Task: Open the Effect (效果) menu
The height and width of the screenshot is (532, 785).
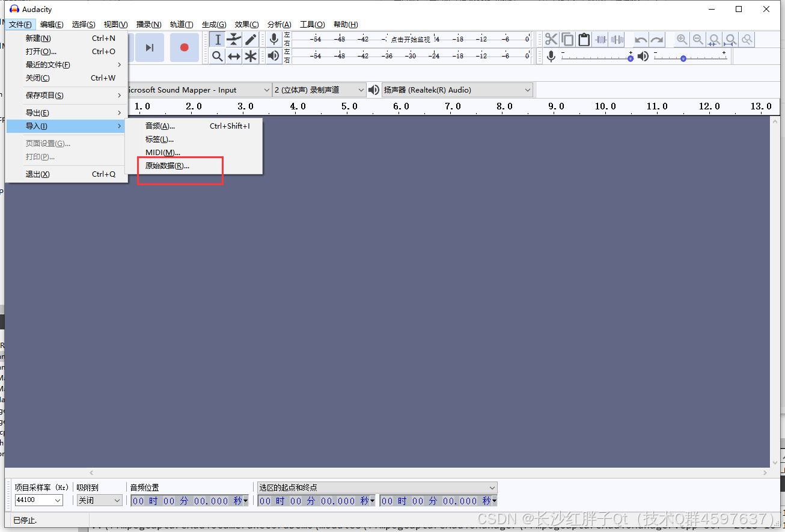Action: tap(246, 25)
